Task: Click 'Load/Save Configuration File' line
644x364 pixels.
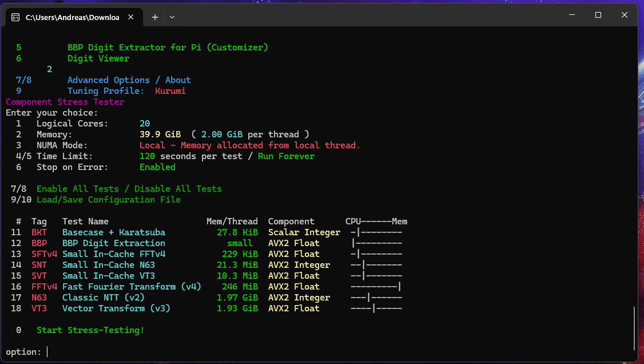Action: 109,200
